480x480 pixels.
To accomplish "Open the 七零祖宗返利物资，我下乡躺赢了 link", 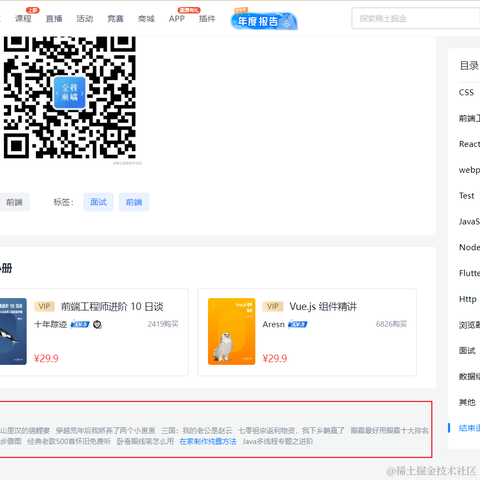I will pos(291,431).
